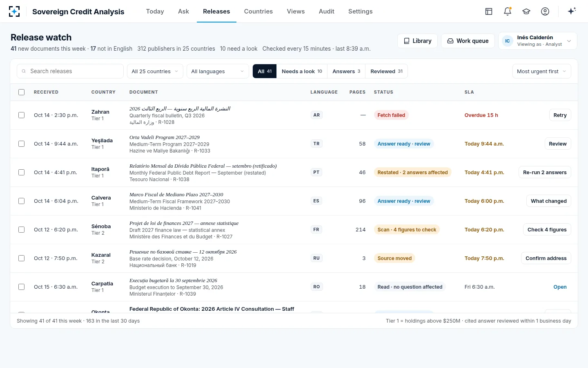The height and width of the screenshot is (368, 588).
Task: Click the FR language badge on Sénoba row
Action: (x=316, y=229)
